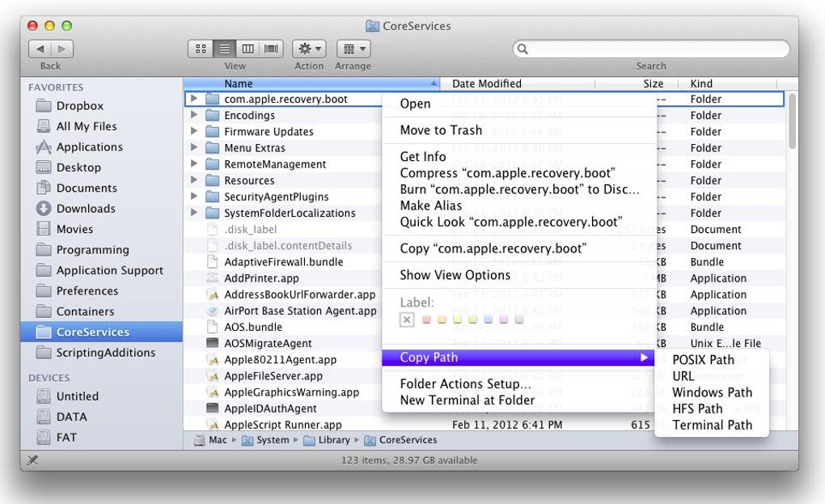
Task: Select All My Files in sidebar
Action: [102, 126]
